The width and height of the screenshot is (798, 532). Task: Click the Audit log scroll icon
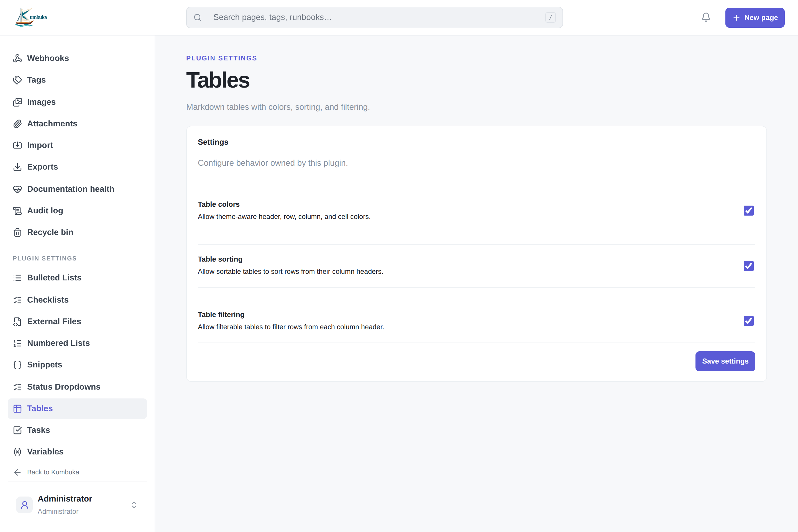pyautogui.click(x=17, y=211)
